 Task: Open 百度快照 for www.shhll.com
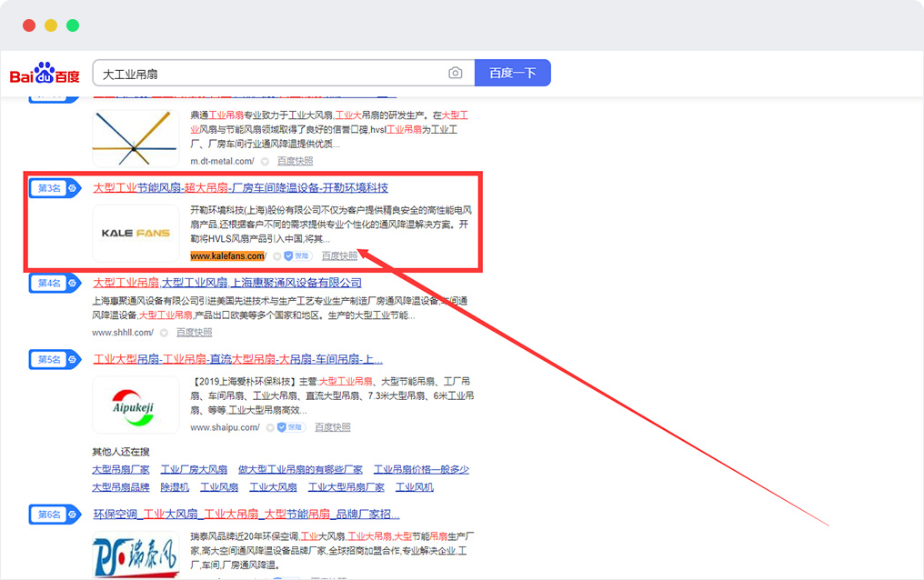pyautogui.click(x=195, y=333)
